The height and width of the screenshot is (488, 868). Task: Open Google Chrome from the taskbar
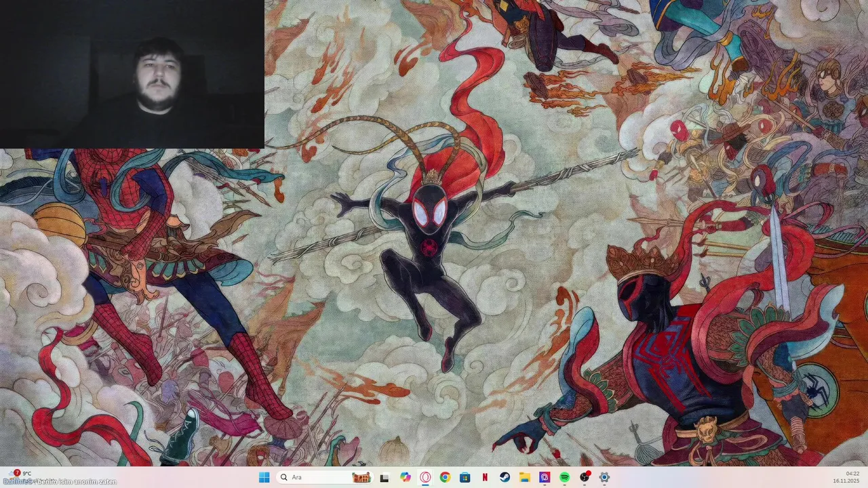coord(445,477)
